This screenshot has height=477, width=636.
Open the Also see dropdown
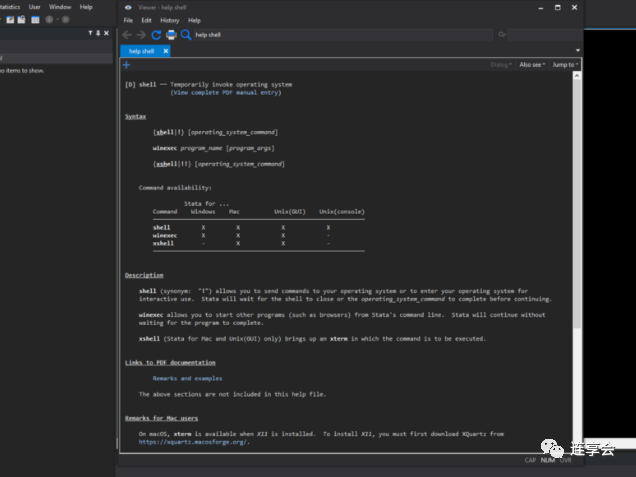coord(532,65)
